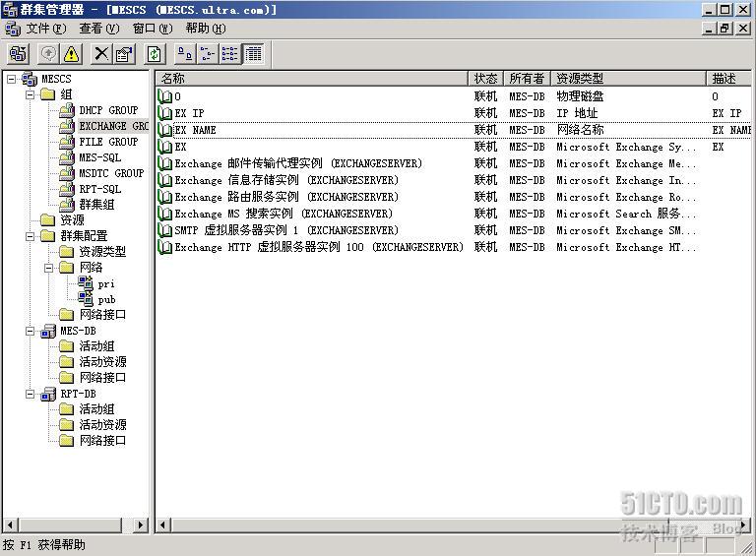Select 网络接口 under 群集配置
Viewport: 756px width, 556px height.
point(102,315)
